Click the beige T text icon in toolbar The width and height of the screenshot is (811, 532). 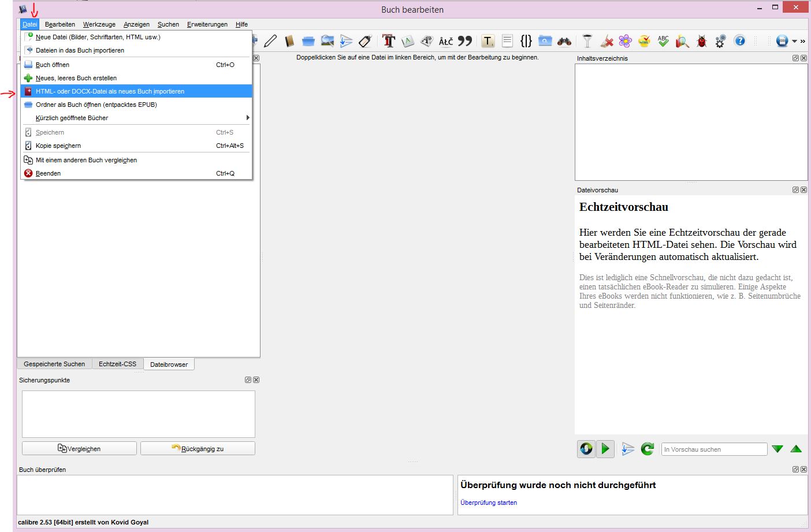tap(488, 41)
